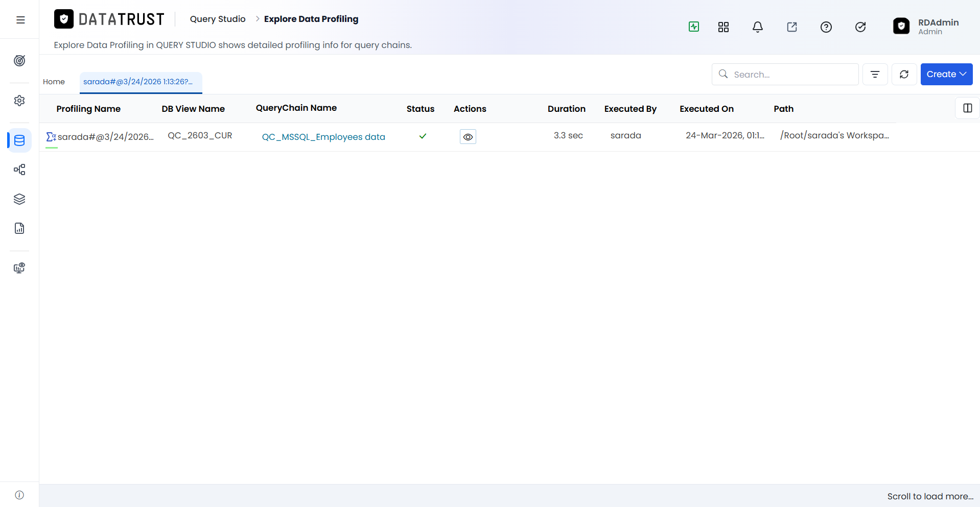Click the Executed By column header
980x507 pixels.
click(631, 109)
